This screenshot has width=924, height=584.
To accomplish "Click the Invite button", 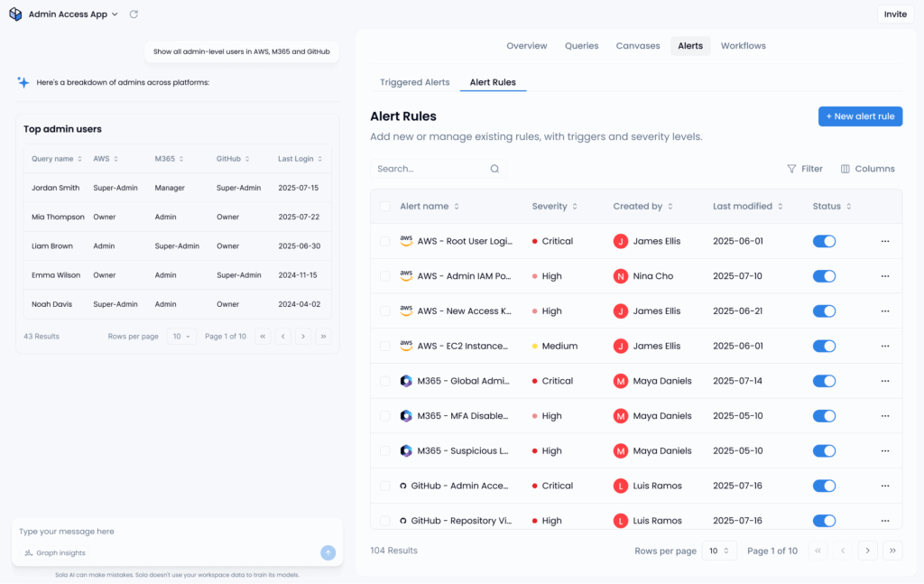I will coord(894,14).
